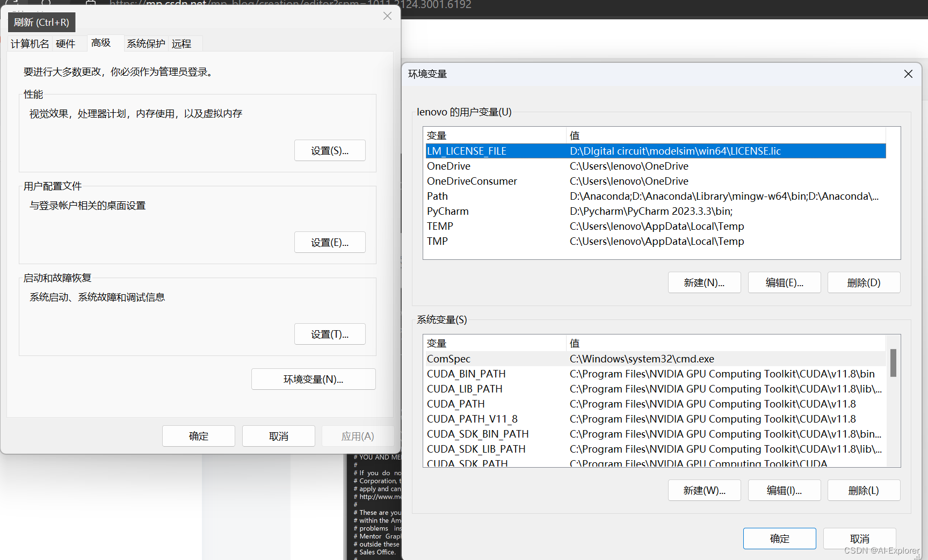Click 新建(N) to add a user variable
928x560 pixels.
704,282
